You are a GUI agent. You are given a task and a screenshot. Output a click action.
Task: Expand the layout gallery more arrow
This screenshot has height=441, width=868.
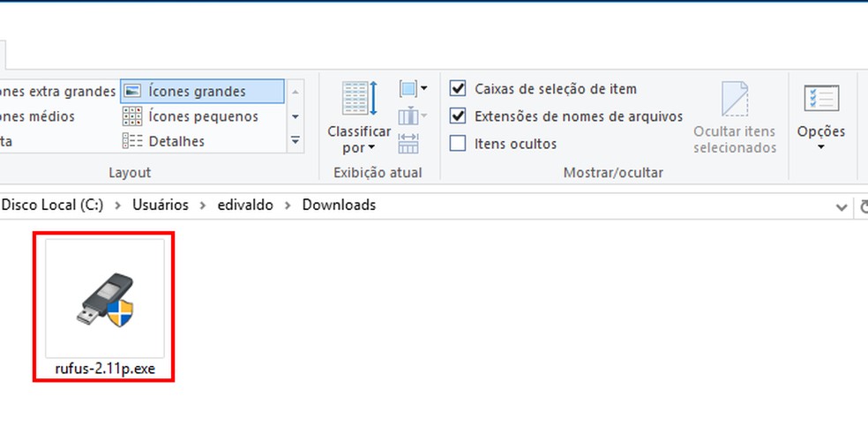coord(296,140)
